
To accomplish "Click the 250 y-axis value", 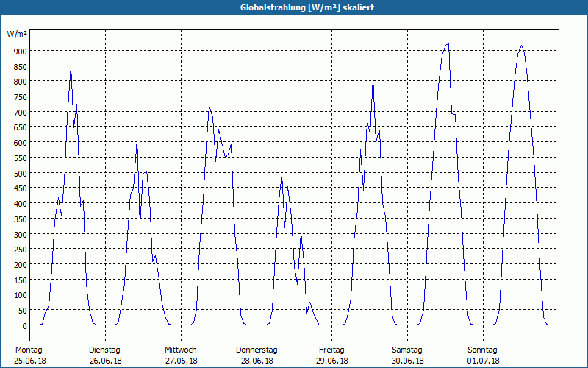I will (x=21, y=250).
